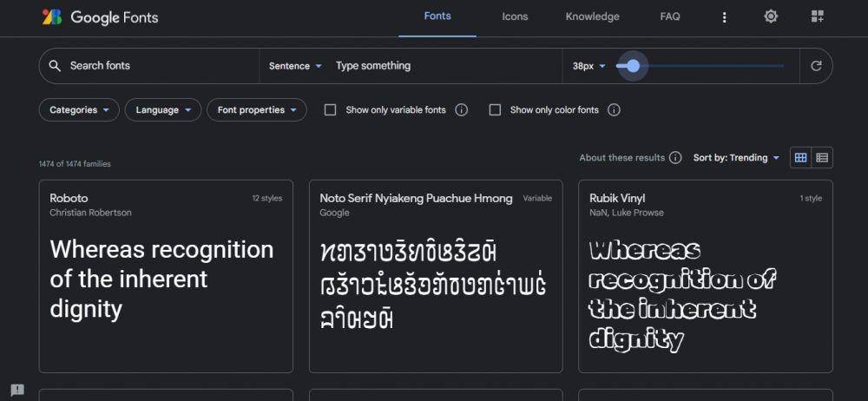The height and width of the screenshot is (401, 868).
Task: Open the Sentence preview type dropdown
Action: pyautogui.click(x=295, y=66)
